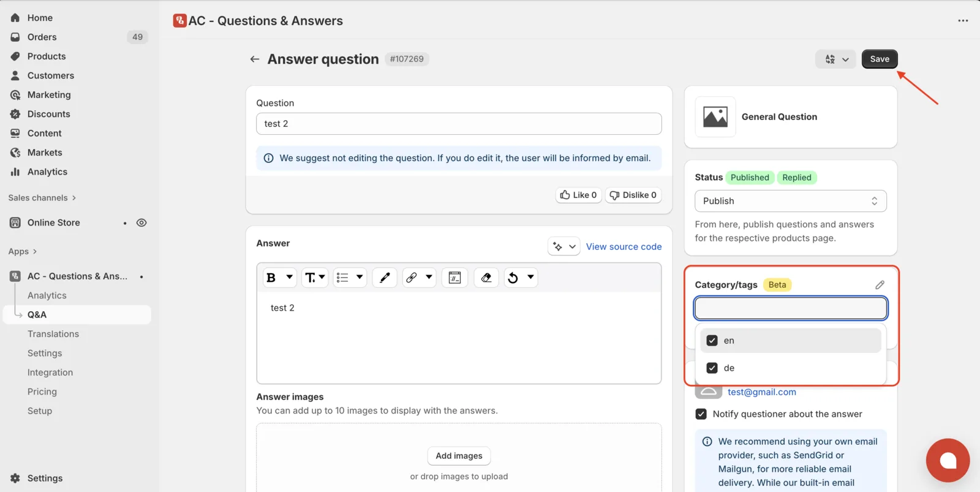Image resolution: width=980 pixels, height=492 pixels.
Task: Open the three-dot menu at the top right
Action: [963, 21]
